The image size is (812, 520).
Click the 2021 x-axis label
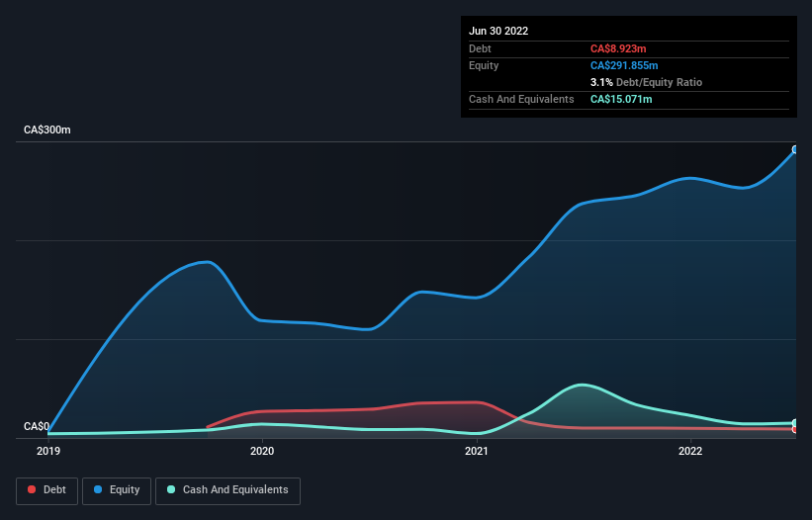tap(477, 451)
